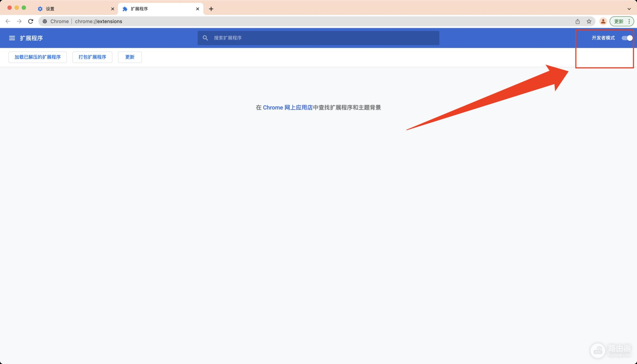The image size is (637, 364).
Task: Go back with the back arrow
Action: (8, 21)
